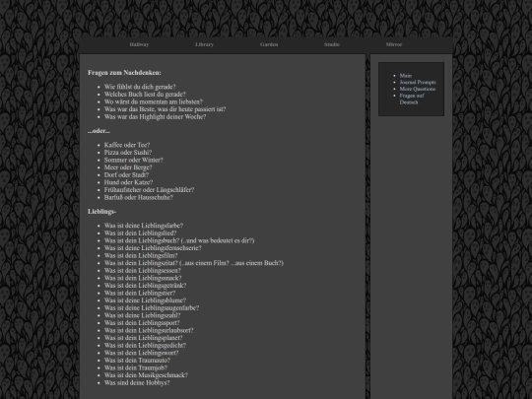Viewport: 532px width, 399px height.
Task: Click 'Was war das Beste' question
Action: 165,109
